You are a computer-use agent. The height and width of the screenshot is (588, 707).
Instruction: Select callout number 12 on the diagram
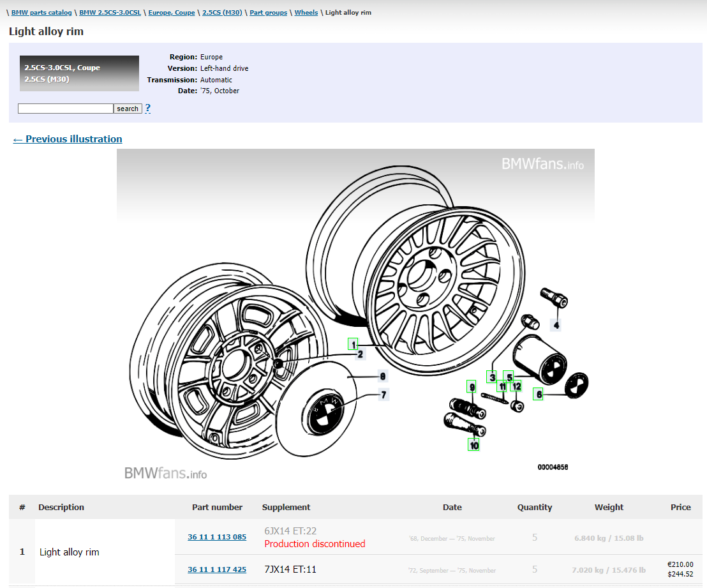516,386
